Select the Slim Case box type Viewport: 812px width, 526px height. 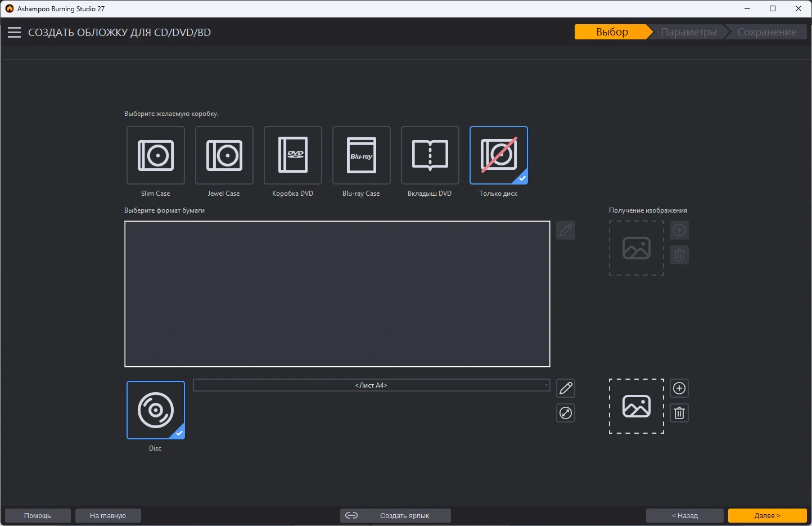[156, 155]
